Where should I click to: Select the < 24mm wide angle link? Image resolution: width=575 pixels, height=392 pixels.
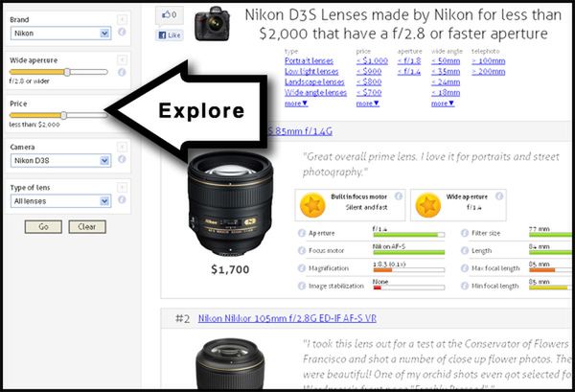(x=446, y=82)
